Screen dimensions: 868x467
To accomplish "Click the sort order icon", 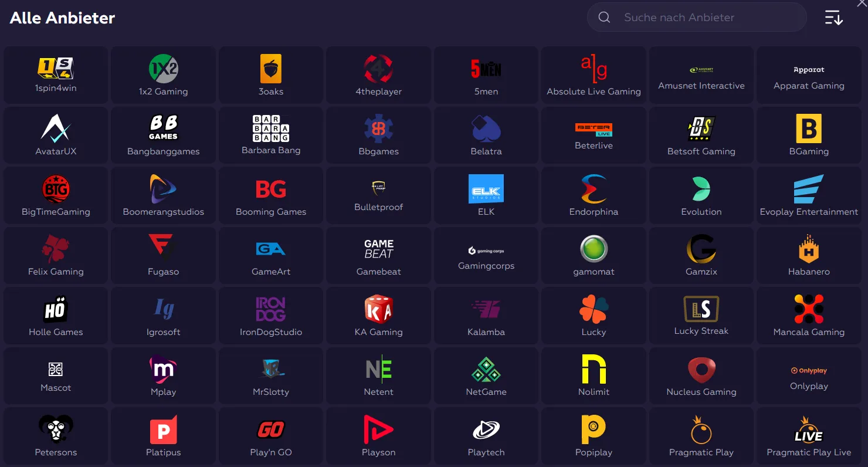I will click(833, 18).
